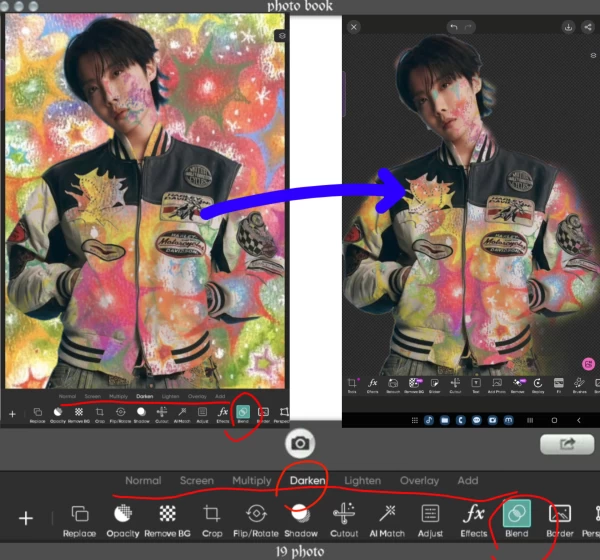This screenshot has height=560, width=600.
Task: Tap the Android home button
Action: [554, 420]
